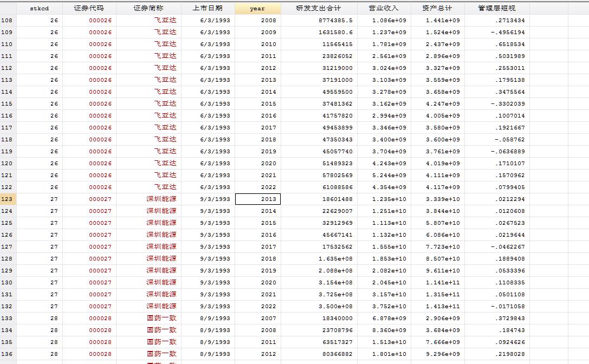Select the 研发支出合计 column header
589x364 pixels.
pos(319,8)
